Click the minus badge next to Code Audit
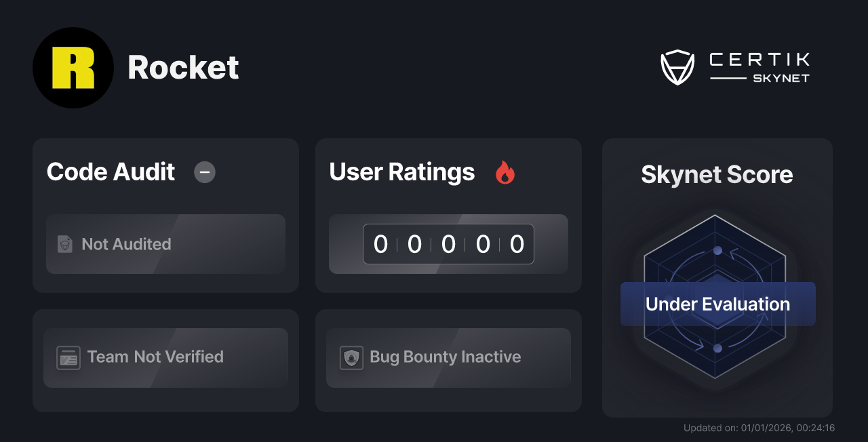This screenshot has height=442, width=868. coord(205,172)
